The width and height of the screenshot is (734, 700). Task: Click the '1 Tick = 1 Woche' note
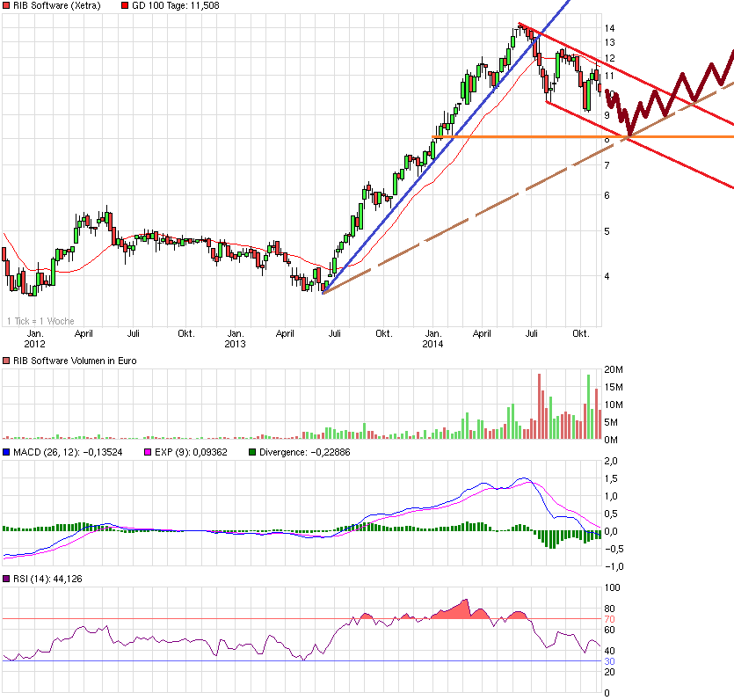pyautogui.click(x=40, y=321)
